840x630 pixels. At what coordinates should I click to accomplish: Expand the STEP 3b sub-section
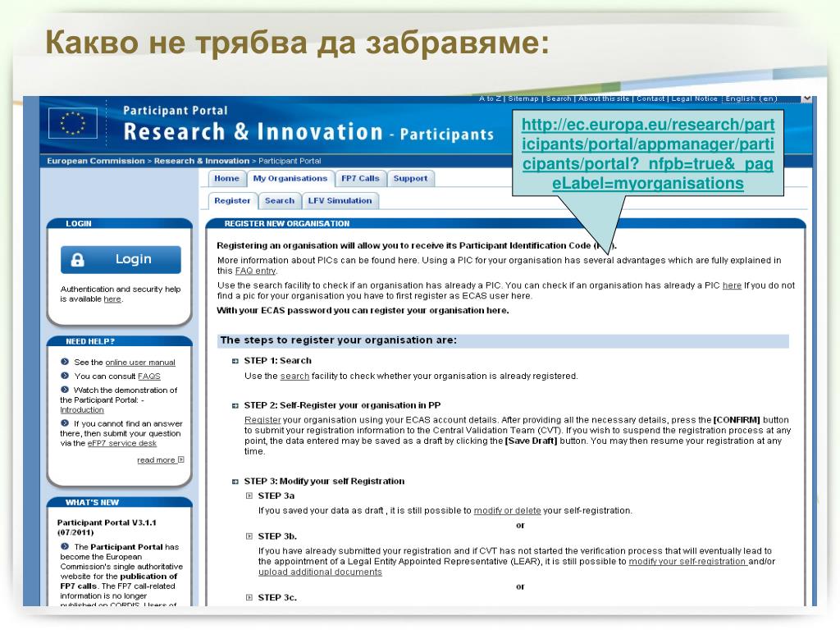249,536
